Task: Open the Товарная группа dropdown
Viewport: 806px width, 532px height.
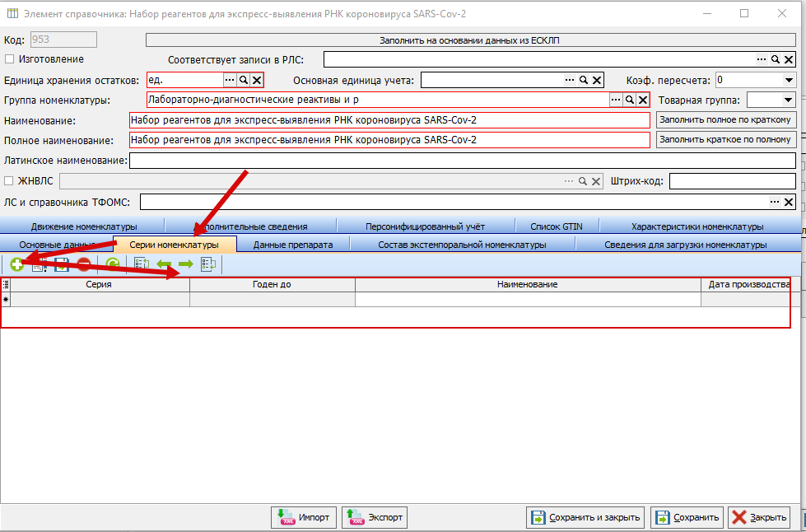Action: point(789,100)
